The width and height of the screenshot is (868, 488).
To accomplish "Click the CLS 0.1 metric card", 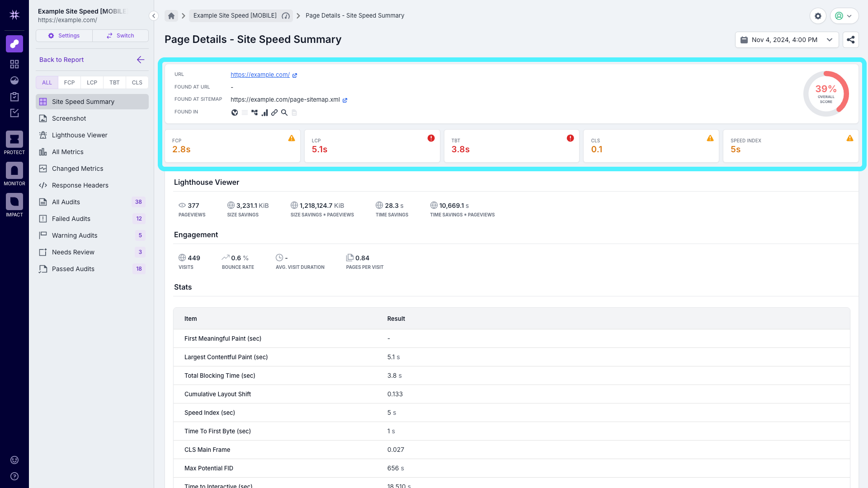I will coord(651,146).
